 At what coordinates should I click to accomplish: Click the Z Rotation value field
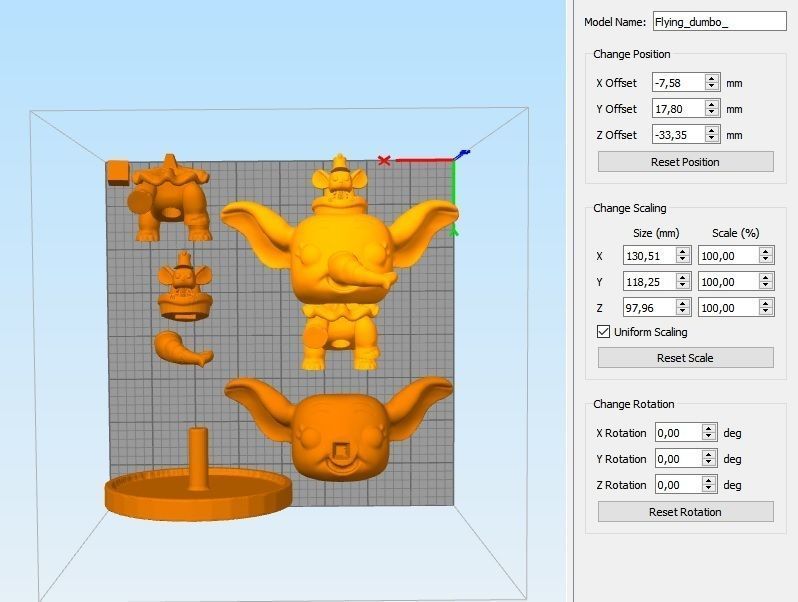coord(678,484)
